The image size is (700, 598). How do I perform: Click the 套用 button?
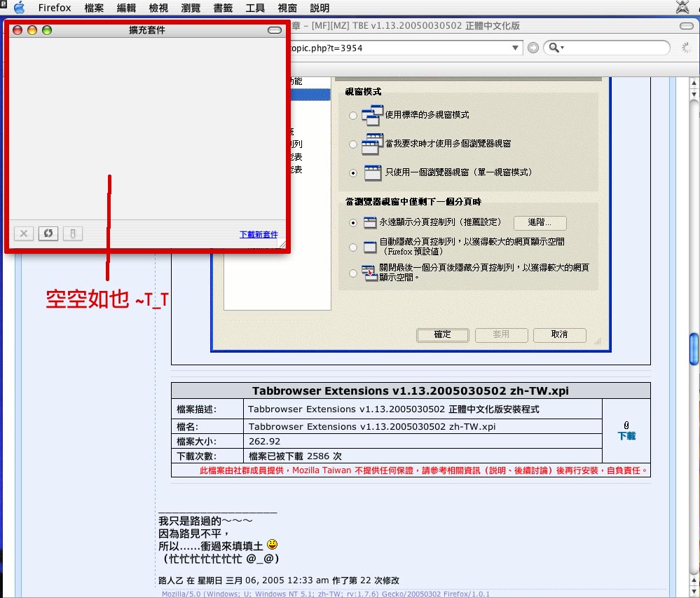click(501, 335)
